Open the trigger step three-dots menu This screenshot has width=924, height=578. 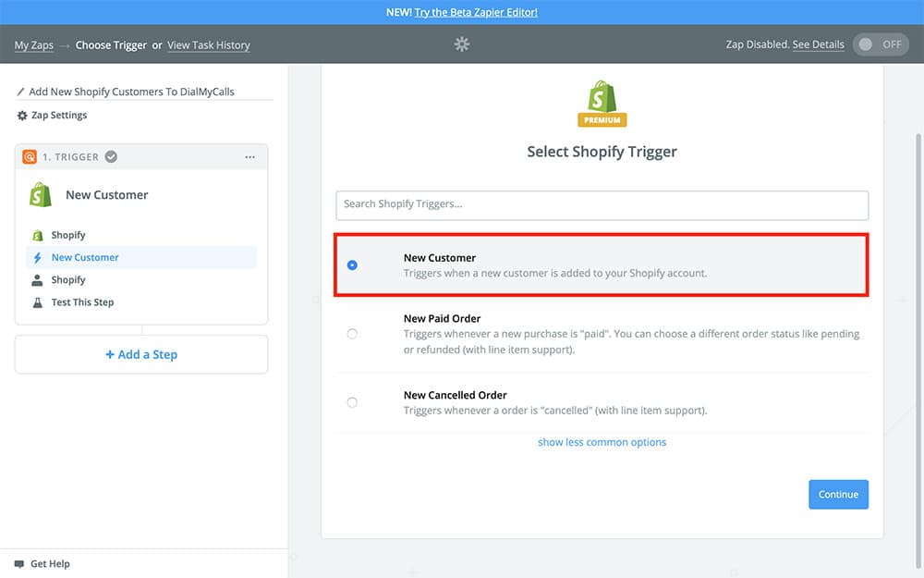pos(249,157)
